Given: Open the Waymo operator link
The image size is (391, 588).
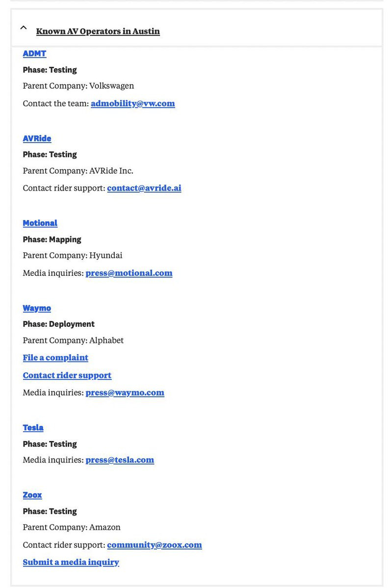Looking at the screenshot, I should 37,308.
